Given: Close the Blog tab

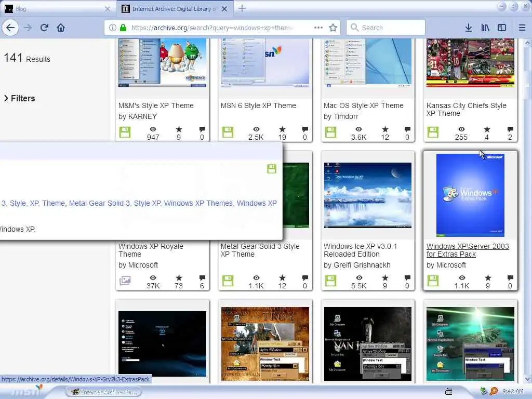Looking at the screenshot, I should tap(107, 9).
